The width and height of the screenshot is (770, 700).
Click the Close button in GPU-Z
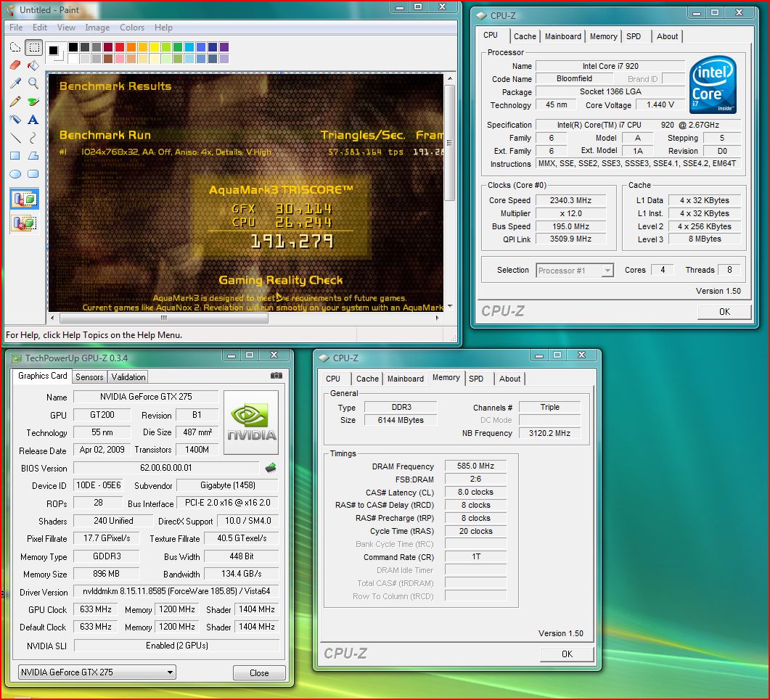tap(259, 672)
